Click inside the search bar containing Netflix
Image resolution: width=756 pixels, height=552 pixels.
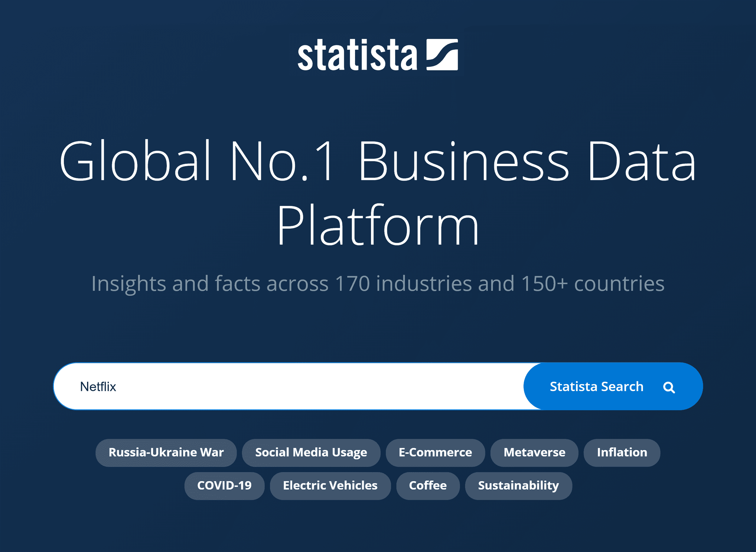267,386
